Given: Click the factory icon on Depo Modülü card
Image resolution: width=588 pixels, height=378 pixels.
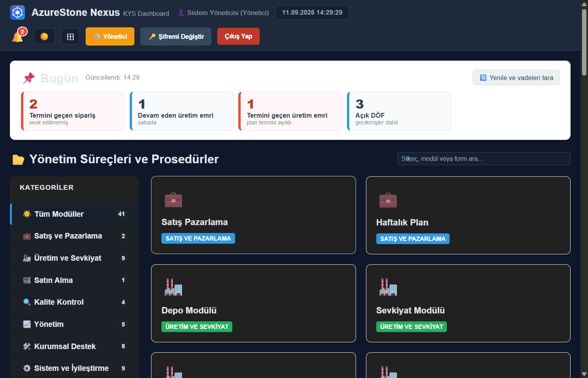Looking at the screenshot, I should (x=173, y=287).
